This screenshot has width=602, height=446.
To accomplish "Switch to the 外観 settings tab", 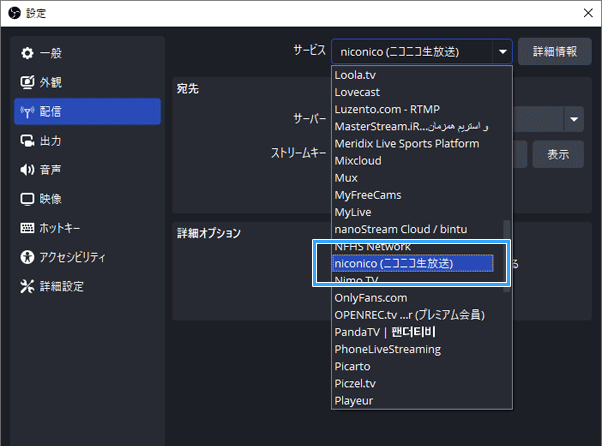I will [x=88, y=82].
